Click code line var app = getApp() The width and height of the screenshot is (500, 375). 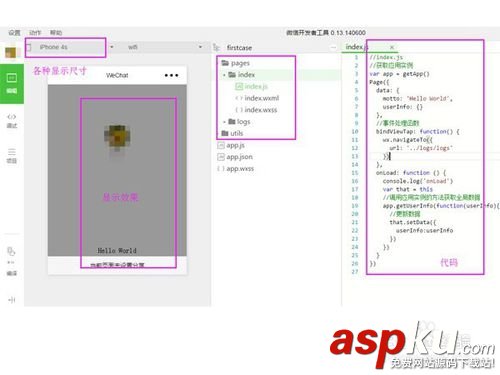click(x=399, y=74)
